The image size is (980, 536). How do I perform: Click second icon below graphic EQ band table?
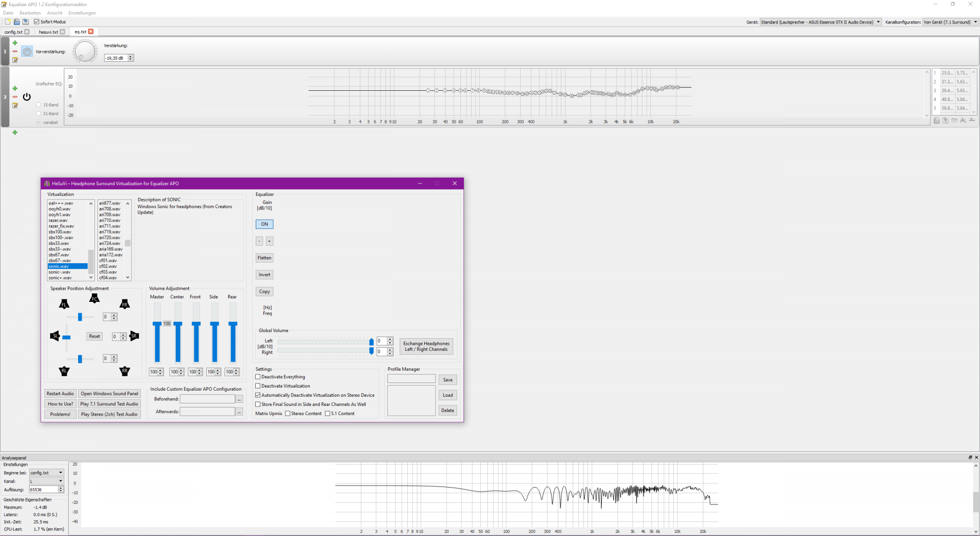[945, 121]
